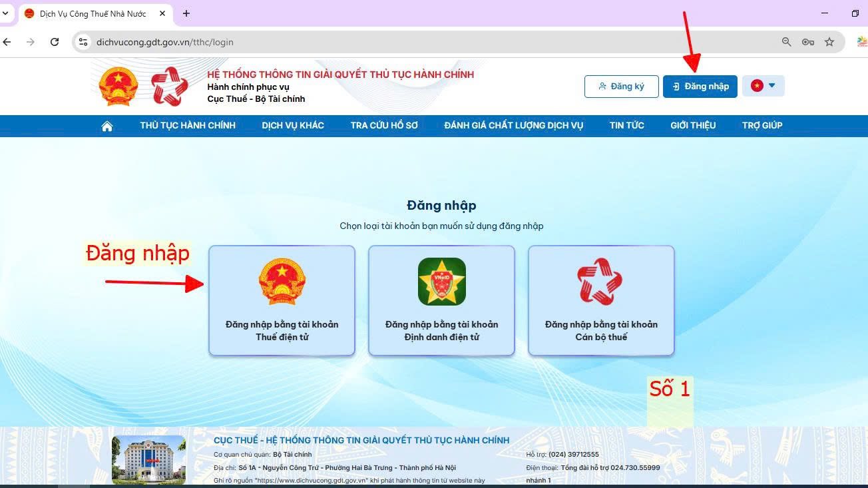View site information icon in address bar
The image size is (868, 488).
coord(83,42)
